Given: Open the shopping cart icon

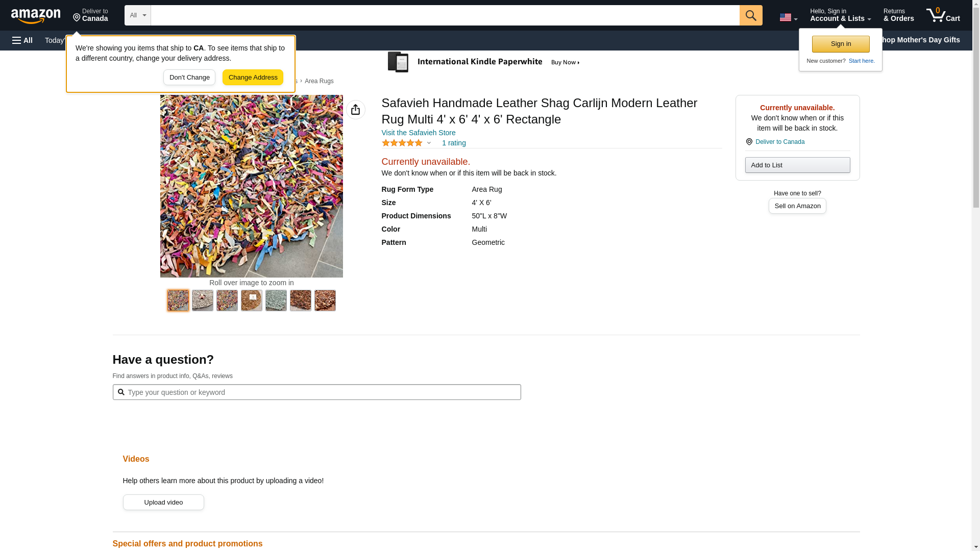Looking at the screenshot, I should coord(943,15).
